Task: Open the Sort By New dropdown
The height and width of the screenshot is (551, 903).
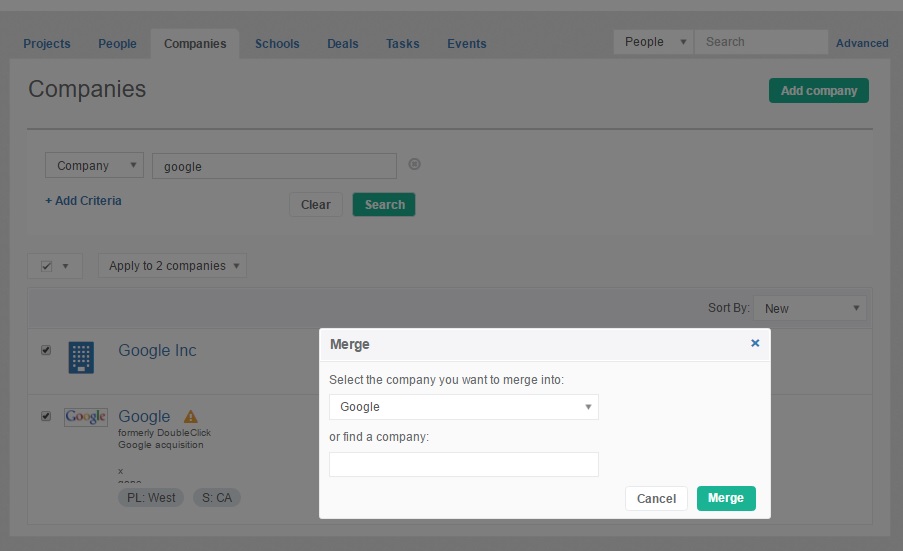Action: point(810,308)
